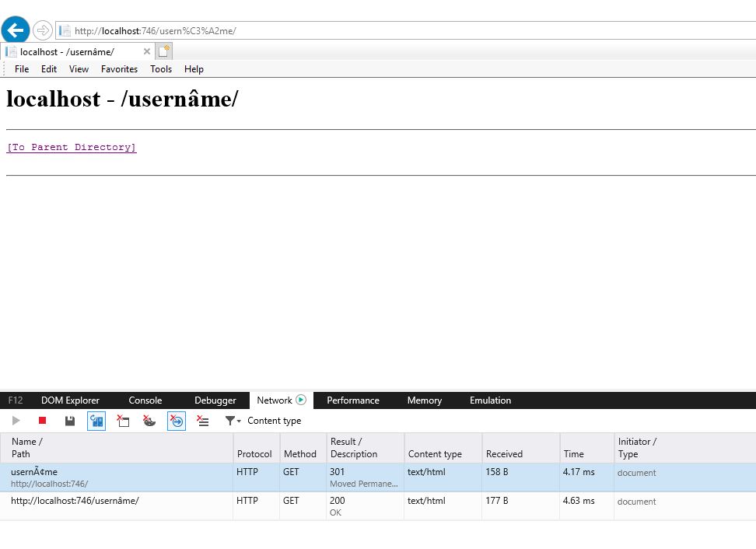Select the 'usernÃ¢me' request row
The image size is (756, 549).
378,477
